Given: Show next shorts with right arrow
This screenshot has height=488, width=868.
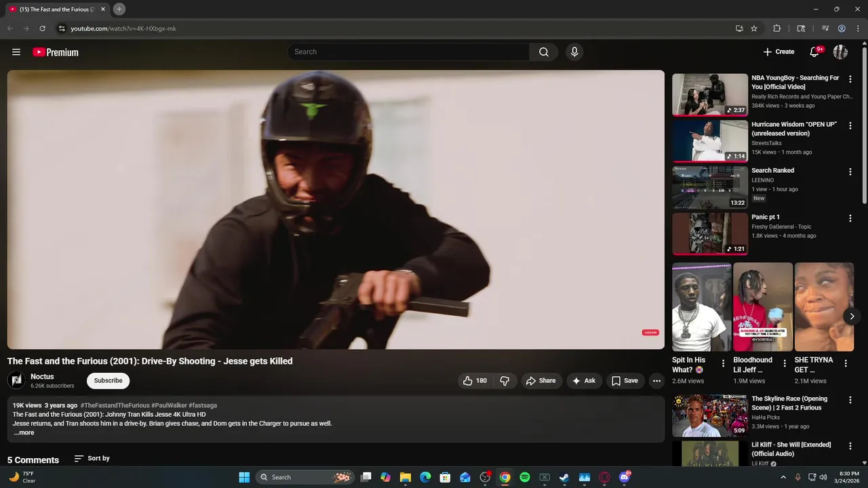Looking at the screenshot, I should pyautogui.click(x=852, y=317).
